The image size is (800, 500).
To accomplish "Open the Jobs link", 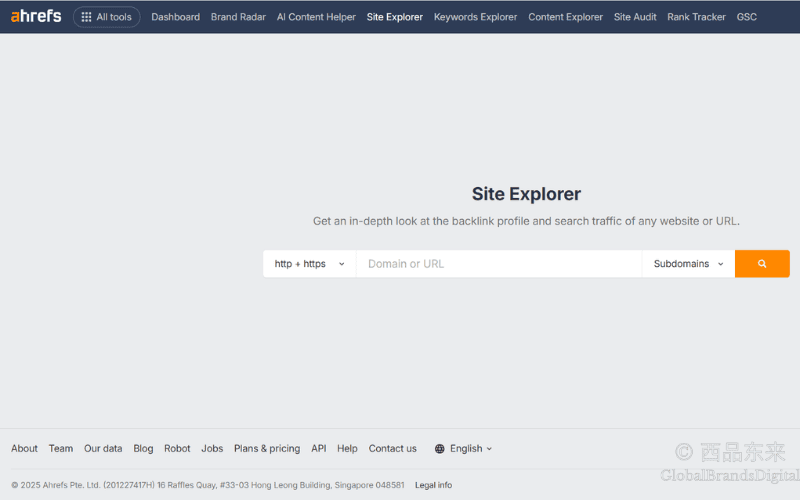I will (x=212, y=448).
